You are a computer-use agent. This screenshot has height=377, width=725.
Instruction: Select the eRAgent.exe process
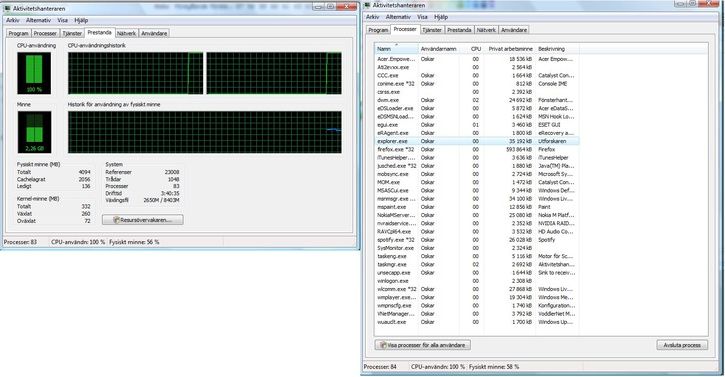477,133
